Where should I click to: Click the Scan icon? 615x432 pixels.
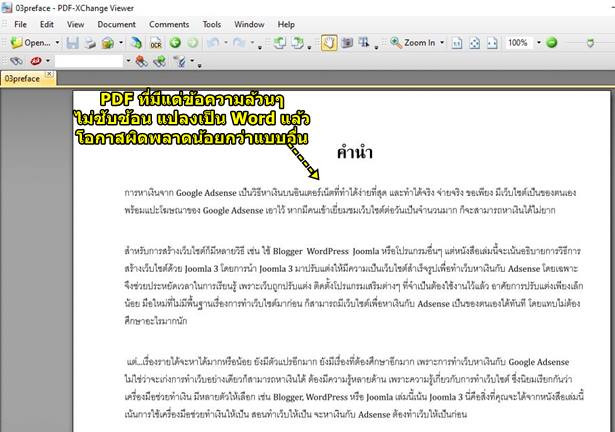point(136,43)
